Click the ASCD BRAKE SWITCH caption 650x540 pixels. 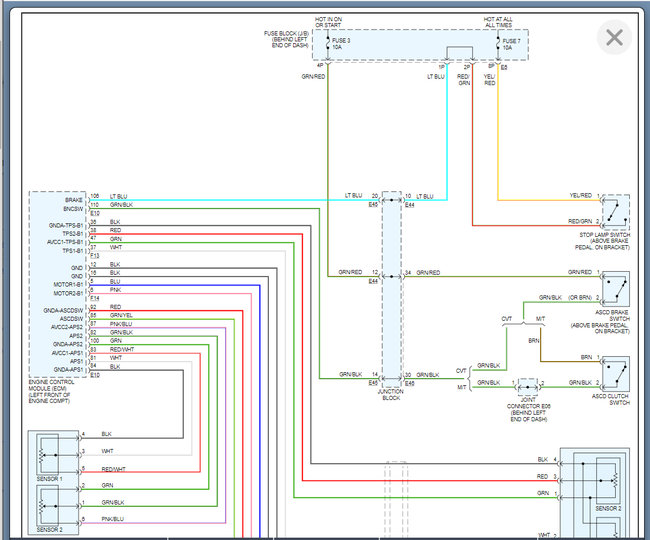[x=600, y=322]
